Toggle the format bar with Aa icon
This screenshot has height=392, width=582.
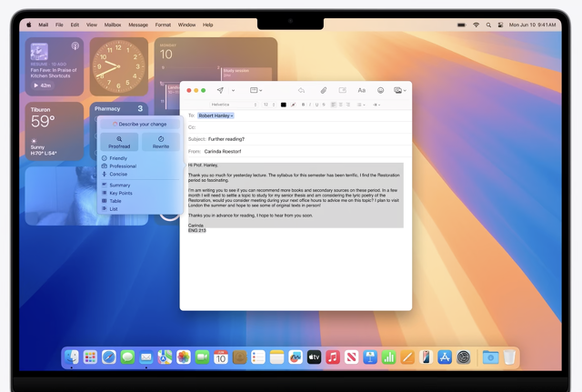pos(362,90)
